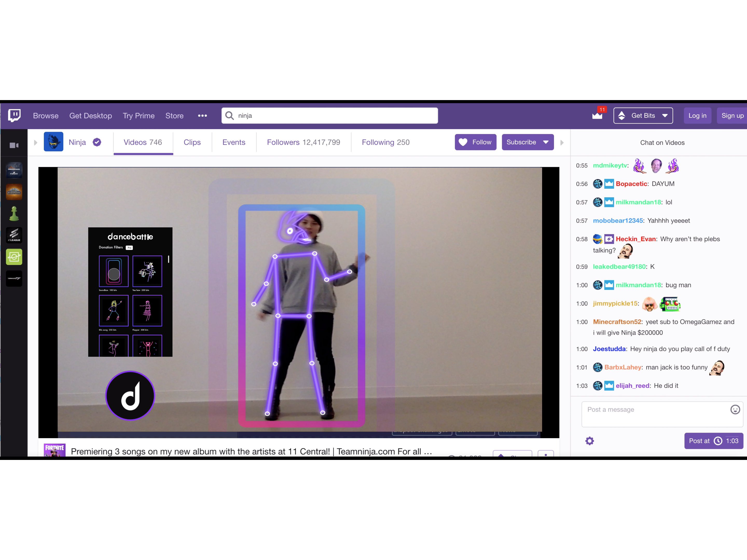Viewport: 747px width, 560px height.
Task: Switch to the Clips tab
Action: click(x=192, y=142)
